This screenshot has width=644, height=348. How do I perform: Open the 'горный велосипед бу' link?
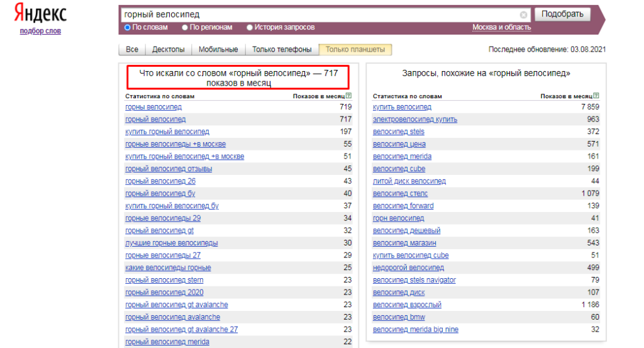[160, 193]
